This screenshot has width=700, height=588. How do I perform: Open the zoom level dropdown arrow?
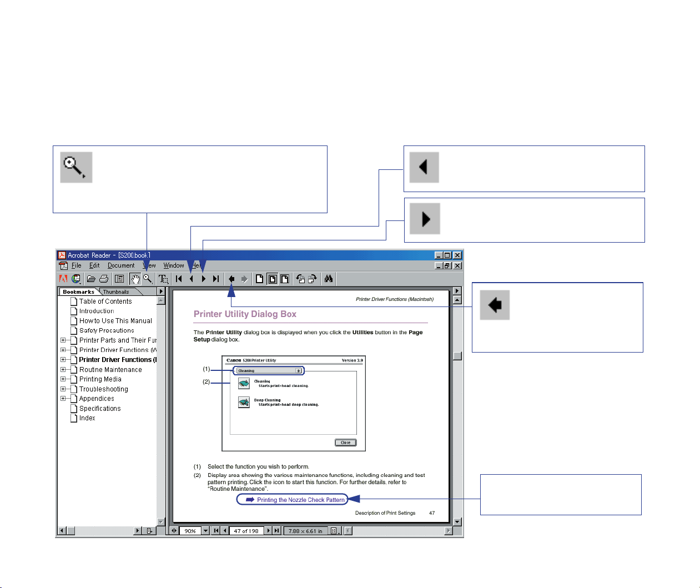[205, 531]
